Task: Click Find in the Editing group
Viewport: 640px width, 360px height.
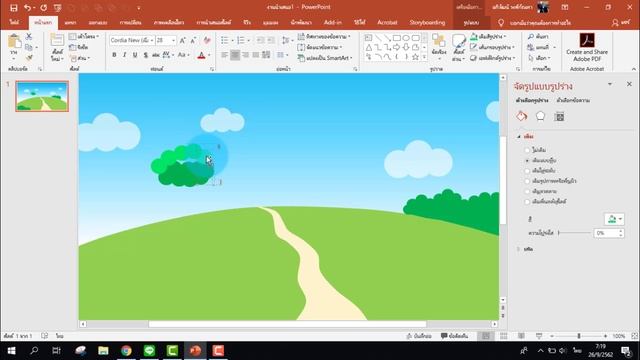Action: point(538,37)
